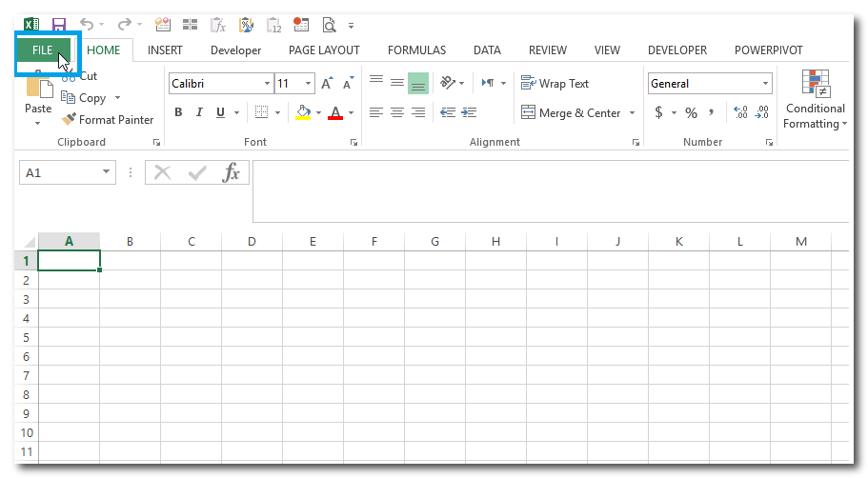Screen dimensions: 868x478
Task: Click the Save icon in quick access toolbar
Action: point(59,25)
